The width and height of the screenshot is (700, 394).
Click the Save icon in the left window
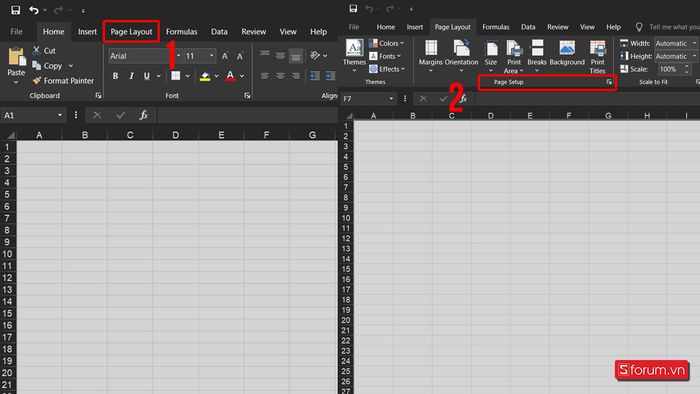[16, 10]
